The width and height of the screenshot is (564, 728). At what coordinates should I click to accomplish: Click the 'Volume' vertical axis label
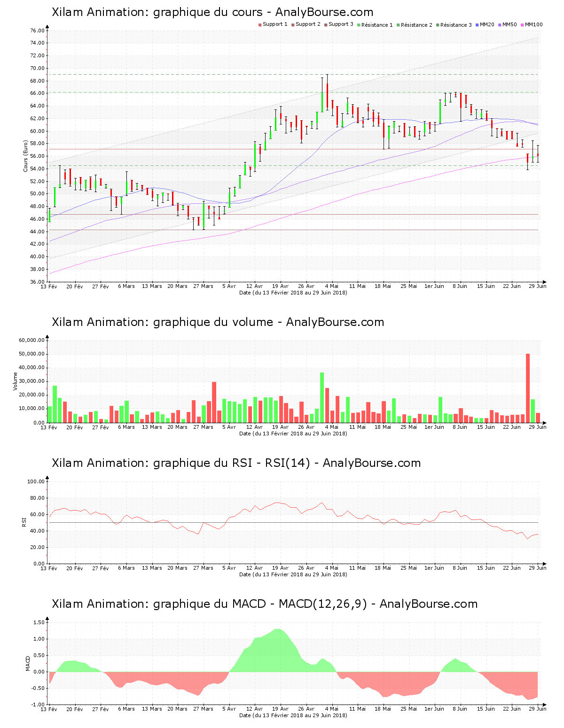pos(16,381)
